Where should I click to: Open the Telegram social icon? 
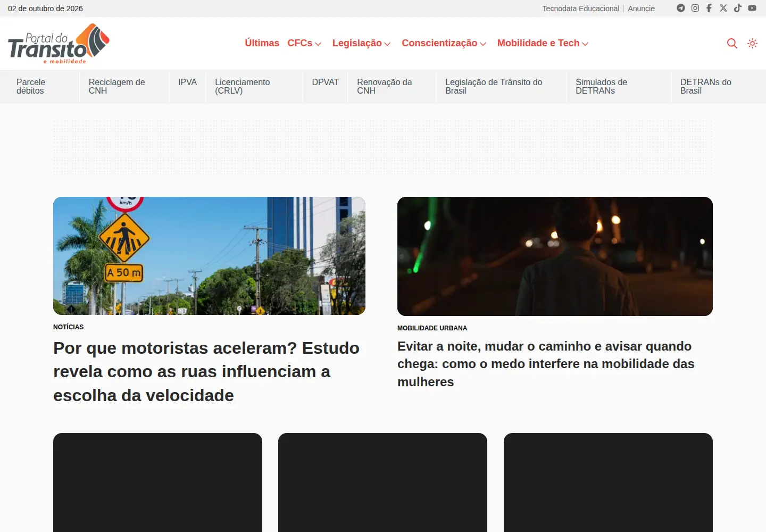[680, 8]
